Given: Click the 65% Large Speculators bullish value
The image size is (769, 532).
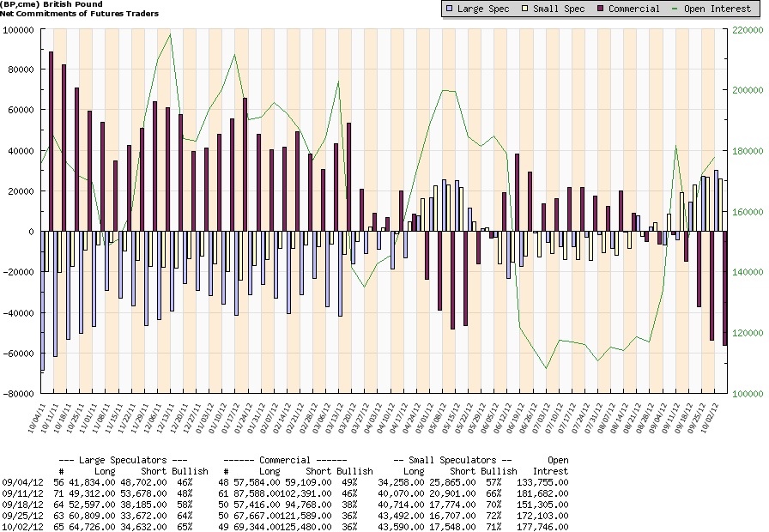Looking at the screenshot, I should point(185,527).
